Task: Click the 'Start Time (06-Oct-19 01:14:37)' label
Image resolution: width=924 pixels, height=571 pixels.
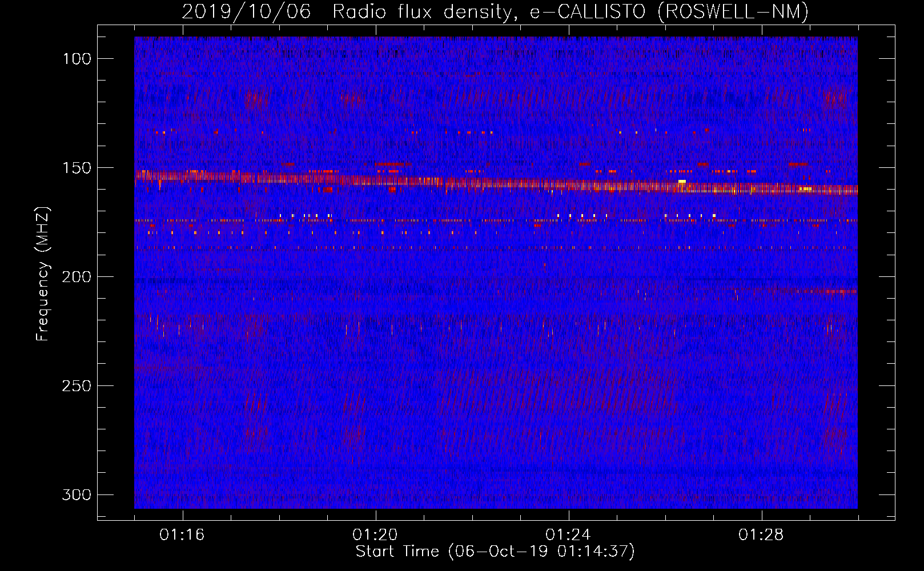Action: (x=495, y=552)
